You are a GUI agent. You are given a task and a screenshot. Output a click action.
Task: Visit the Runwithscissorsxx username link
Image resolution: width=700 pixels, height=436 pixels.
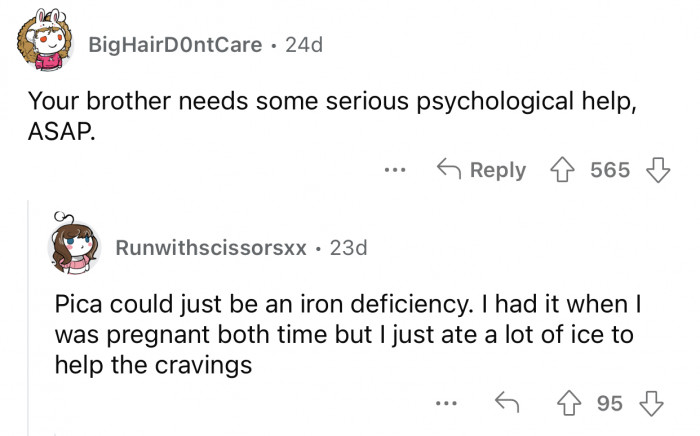pos(211,248)
